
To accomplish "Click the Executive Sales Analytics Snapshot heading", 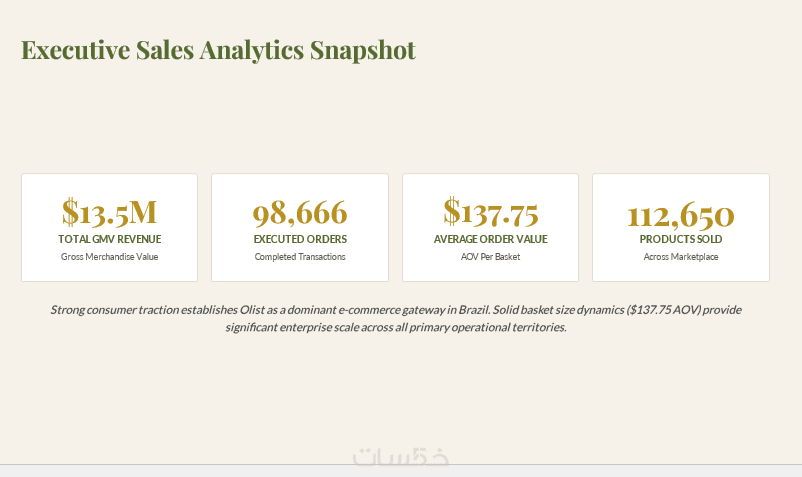I will [218, 51].
